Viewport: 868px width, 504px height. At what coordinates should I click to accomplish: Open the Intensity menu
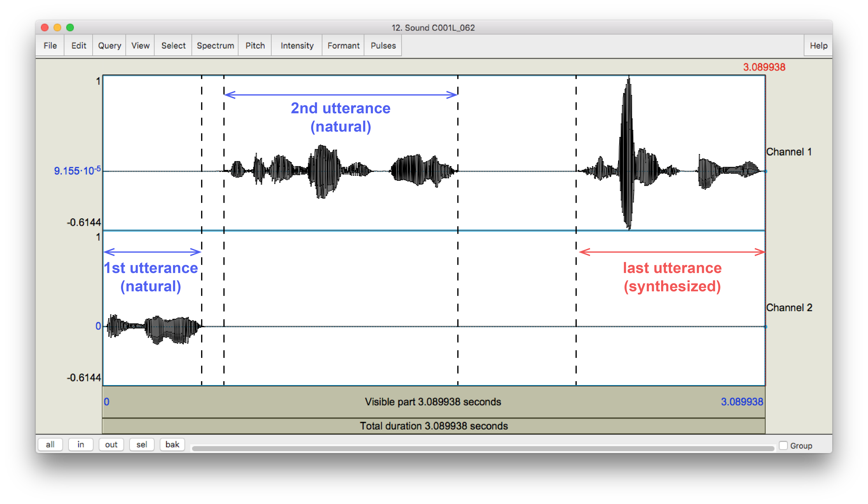click(297, 45)
